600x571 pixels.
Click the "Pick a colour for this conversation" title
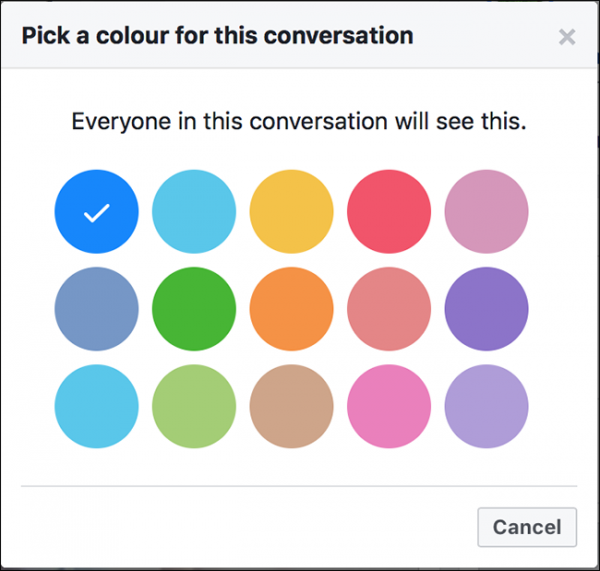[217, 37]
